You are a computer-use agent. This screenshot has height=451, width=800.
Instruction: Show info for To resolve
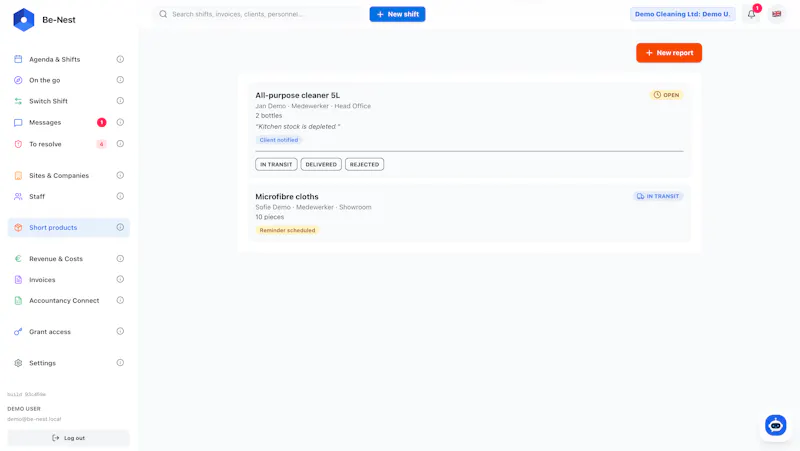120,143
